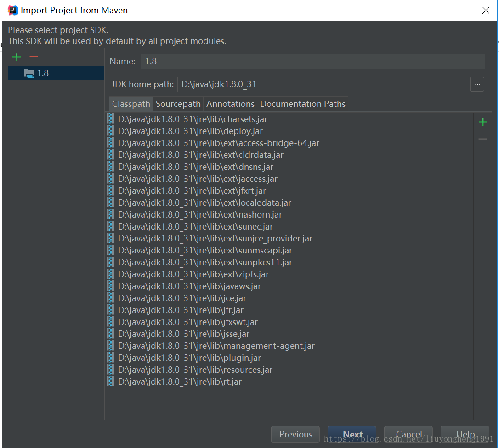Select localedata.jar classpath entry
The width and height of the screenshot is (499, 448).
coord(289,202)
